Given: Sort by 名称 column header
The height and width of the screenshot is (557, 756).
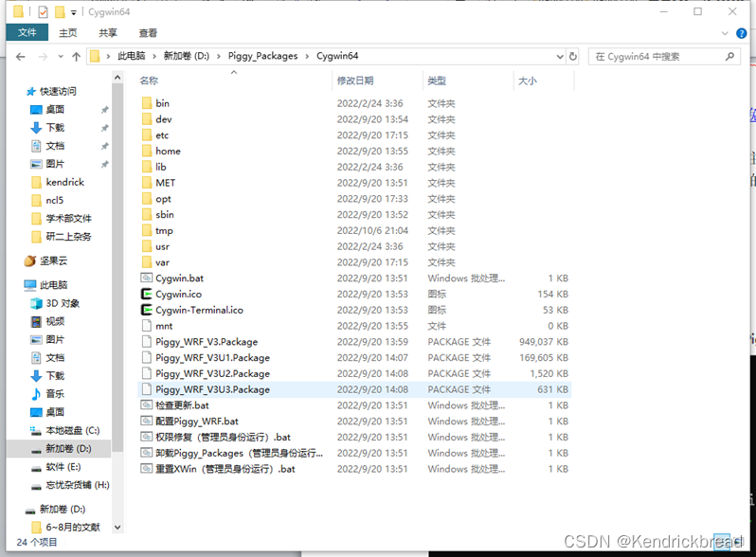Looking at the screenshot, I should (x=149, y=81).
